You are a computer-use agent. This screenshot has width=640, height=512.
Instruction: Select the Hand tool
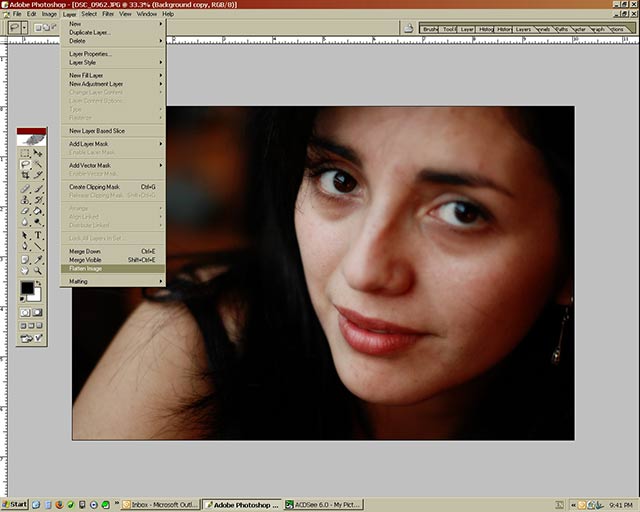[25, 271]
